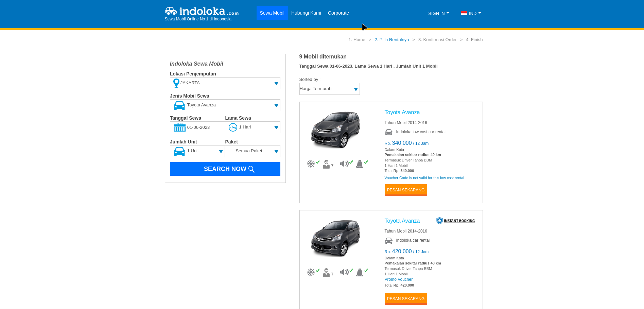Open the Corporate nav item
This screenshot has width=644, height=309.
(338, 13)
